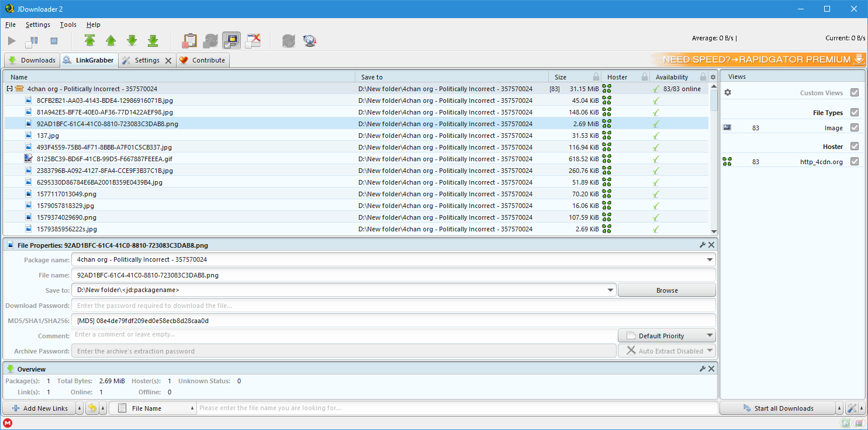This screenshot has width=868, height=430.
Task: Click the Reconnect gray arrows icon
Action: pos(288,41)
